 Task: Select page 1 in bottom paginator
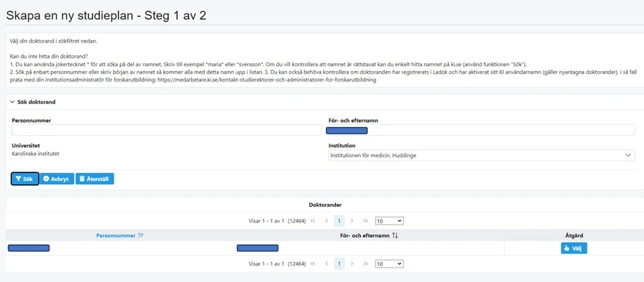click(x=339, y=263)
